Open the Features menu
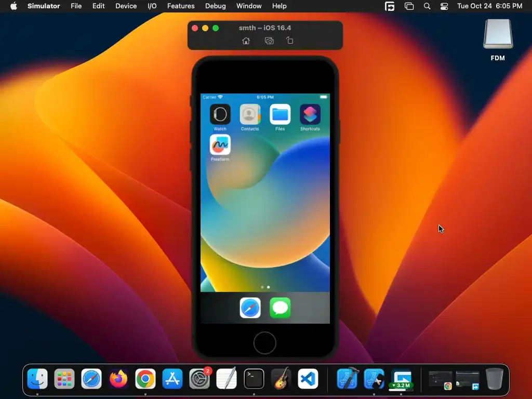The height and width of the screenshot is (399, 532). (181, 6)
